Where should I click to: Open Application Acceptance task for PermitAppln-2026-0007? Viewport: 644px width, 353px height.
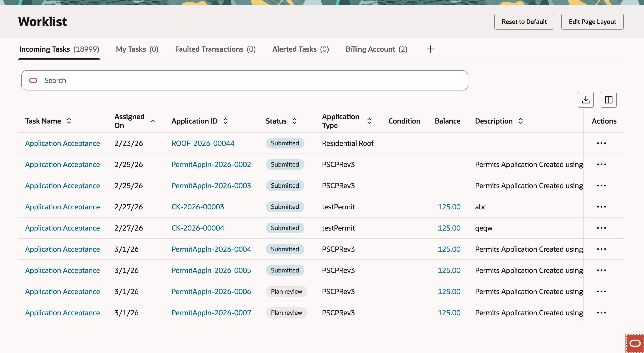coord(63,313)
